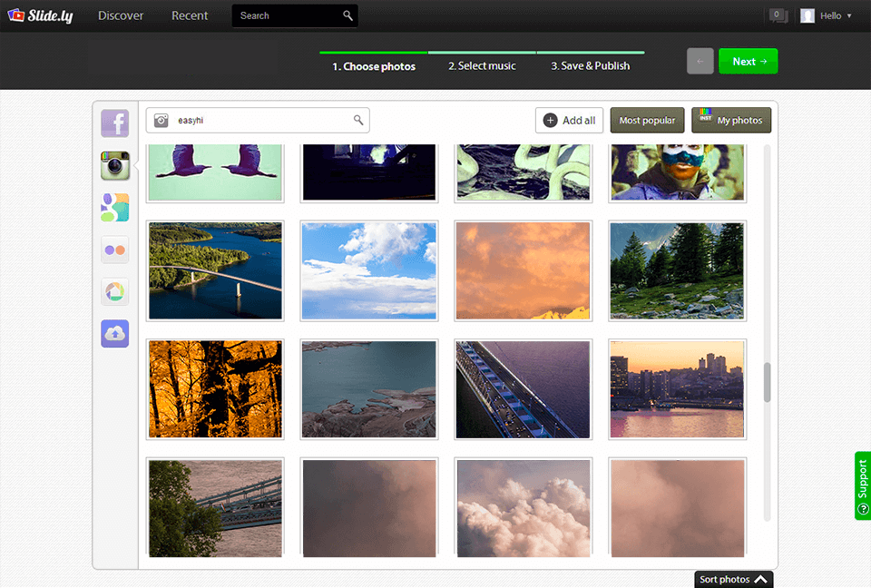Toggle the My photos filter
Viewport: 871px width, 588px height.
tap(731, 120)
